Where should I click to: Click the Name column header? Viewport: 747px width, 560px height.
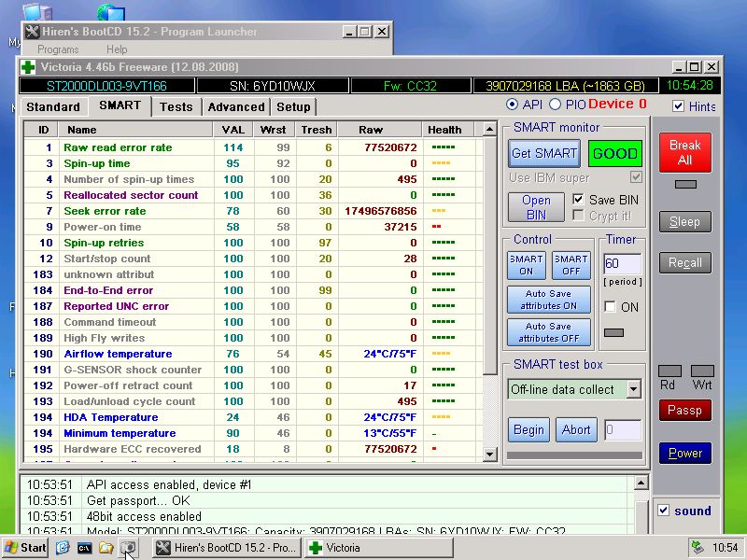pos(135,130)
